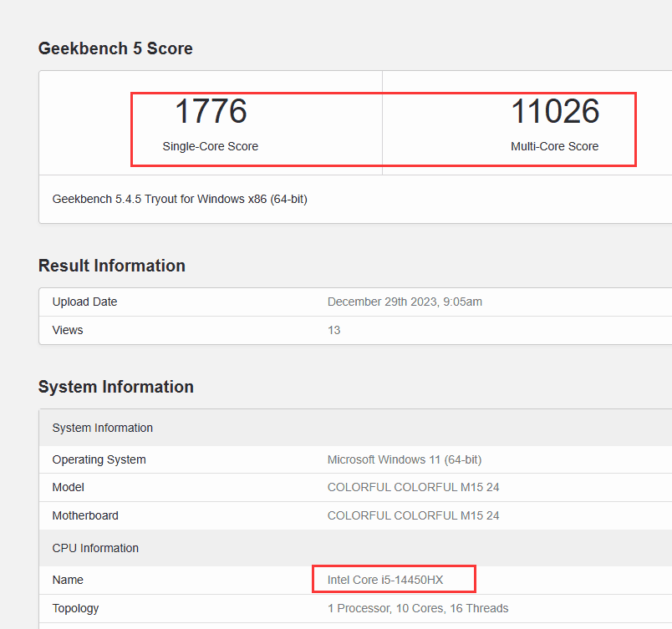Click the "Single-Core Score" label

click(211, 146)
